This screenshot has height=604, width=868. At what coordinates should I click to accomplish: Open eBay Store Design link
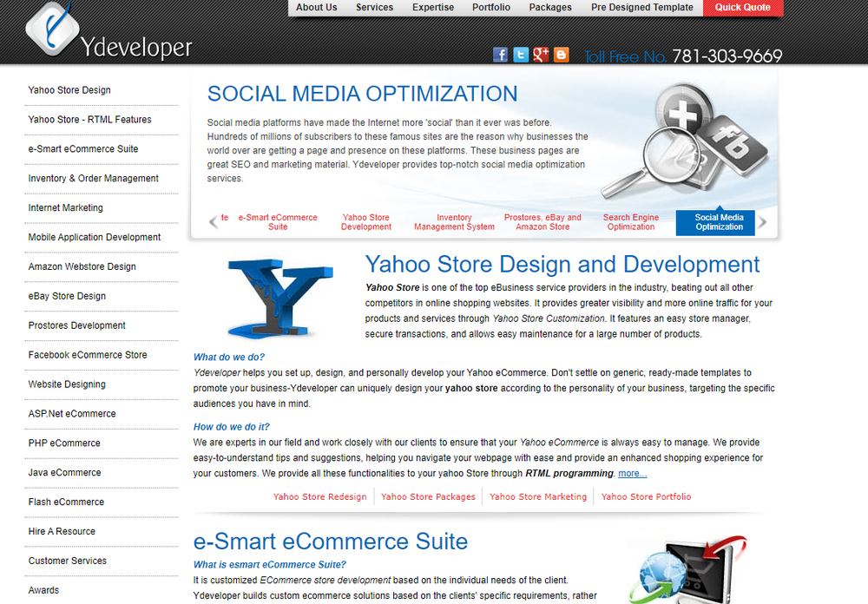tap(67, 296)
